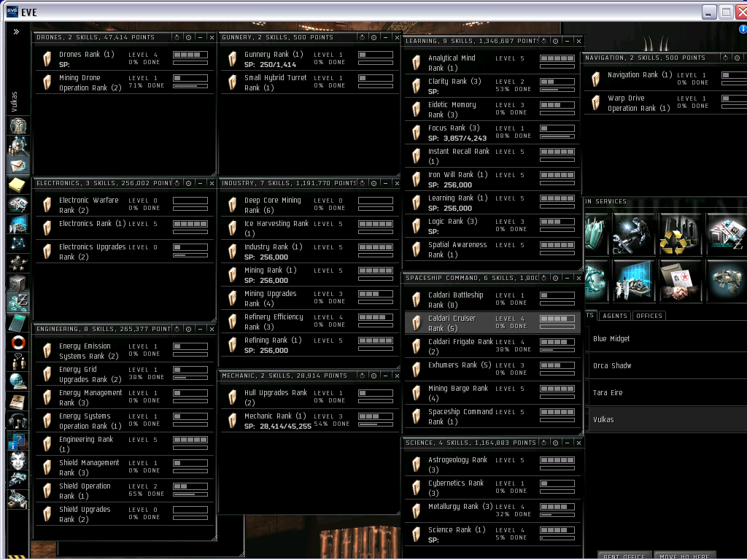Select guest Vulkas in station list
The width and height of the screenshot is (747, 560).
click(x=667, y=419)
